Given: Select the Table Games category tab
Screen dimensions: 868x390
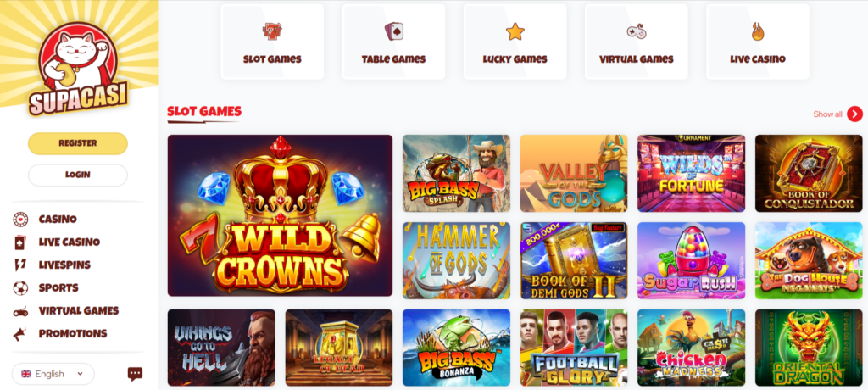Looking at the screenshot, I should click(393, 42).
